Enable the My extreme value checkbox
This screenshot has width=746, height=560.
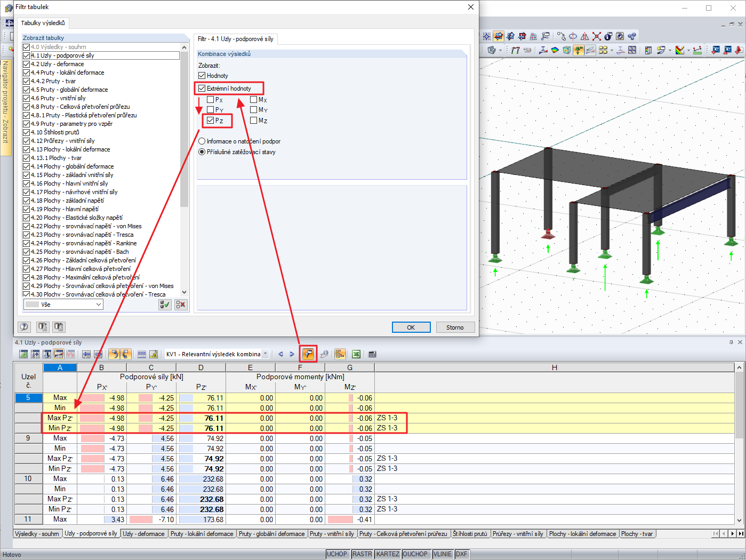tap(253, 110)
